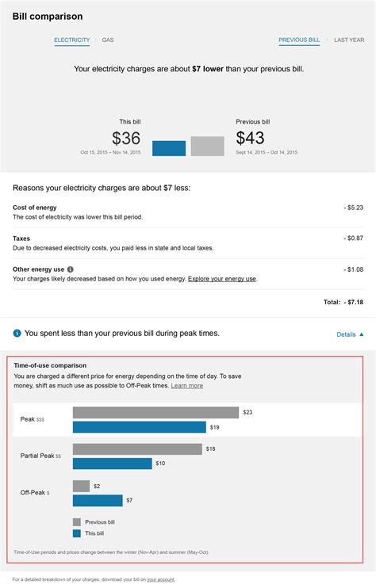The width and height of the screenshot is (376, 588).
Task: Open the Explore your energy use link
Action: [222, 279]
